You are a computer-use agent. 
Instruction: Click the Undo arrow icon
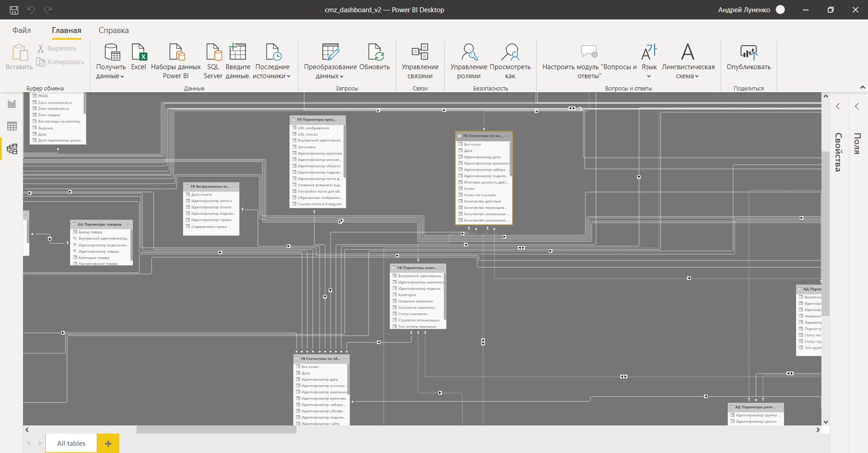[x=31, y=10]
